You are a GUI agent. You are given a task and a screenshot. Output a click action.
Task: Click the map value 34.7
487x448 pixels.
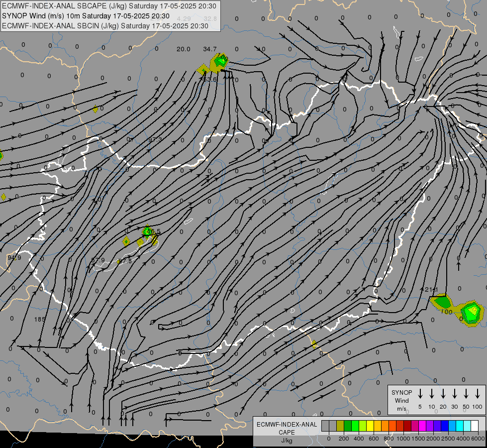coord(210,49)
